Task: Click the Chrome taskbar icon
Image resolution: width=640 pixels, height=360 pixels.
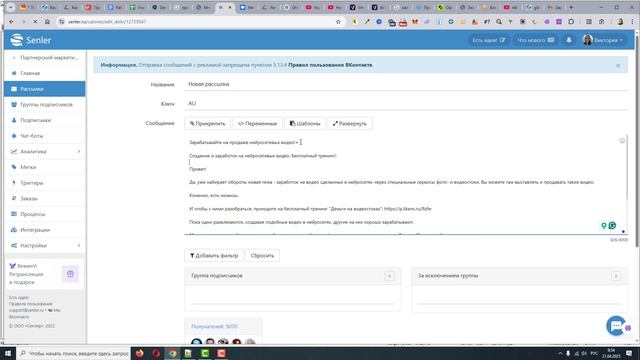Action: click(172, 353)
